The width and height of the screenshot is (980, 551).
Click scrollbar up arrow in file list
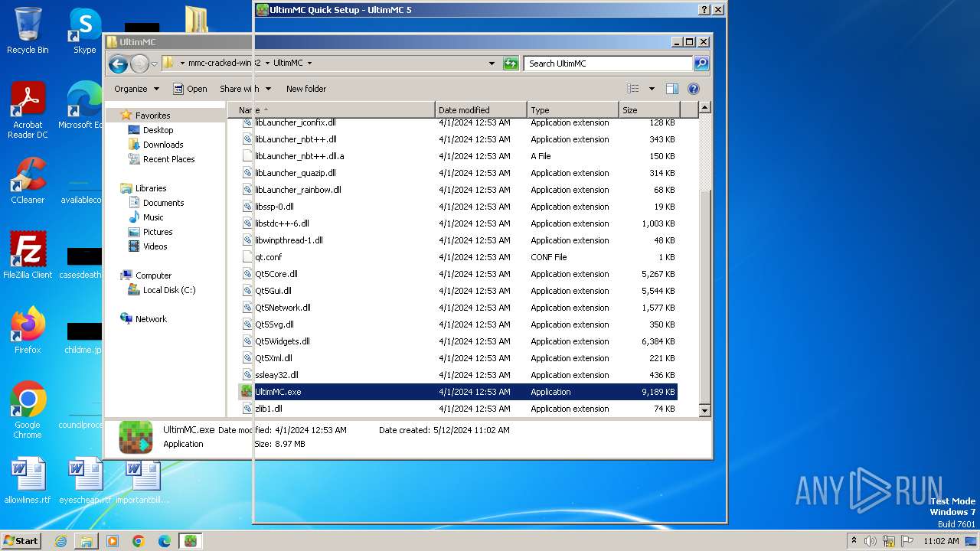[705, 108]
